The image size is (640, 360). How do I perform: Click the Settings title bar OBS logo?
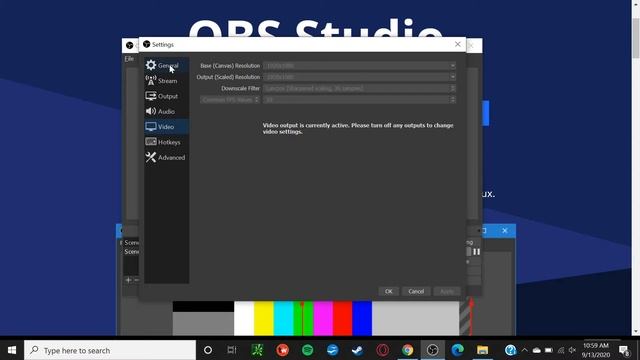point(147,44)
